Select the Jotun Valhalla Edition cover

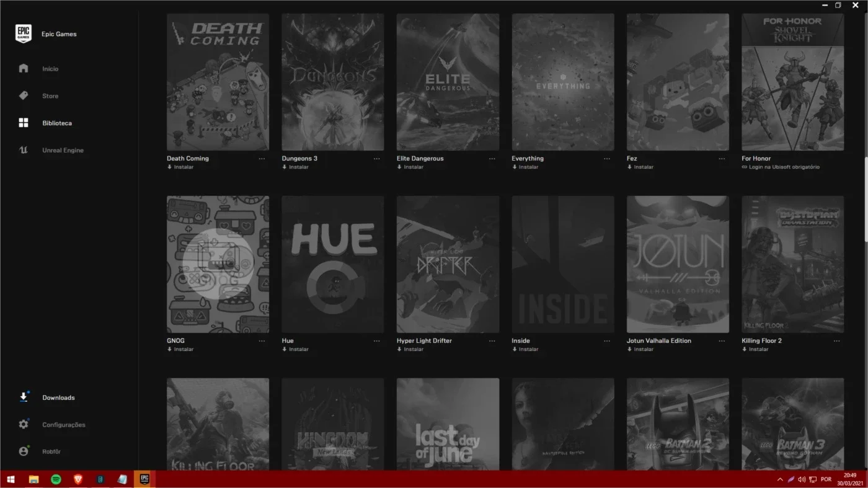pos(678,264)
